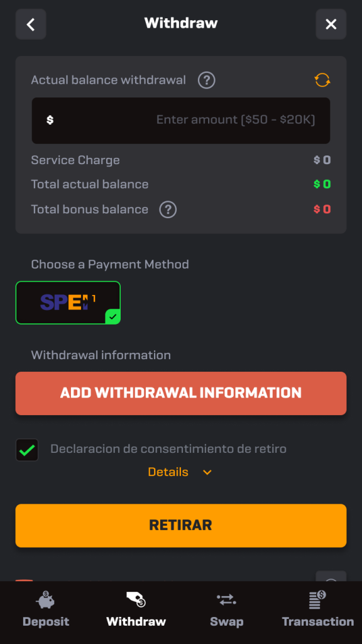The width and height of the screenshot is (362, 644).
Task: Select the Withdraw hand-coin icon
Action: click(136, 599)
